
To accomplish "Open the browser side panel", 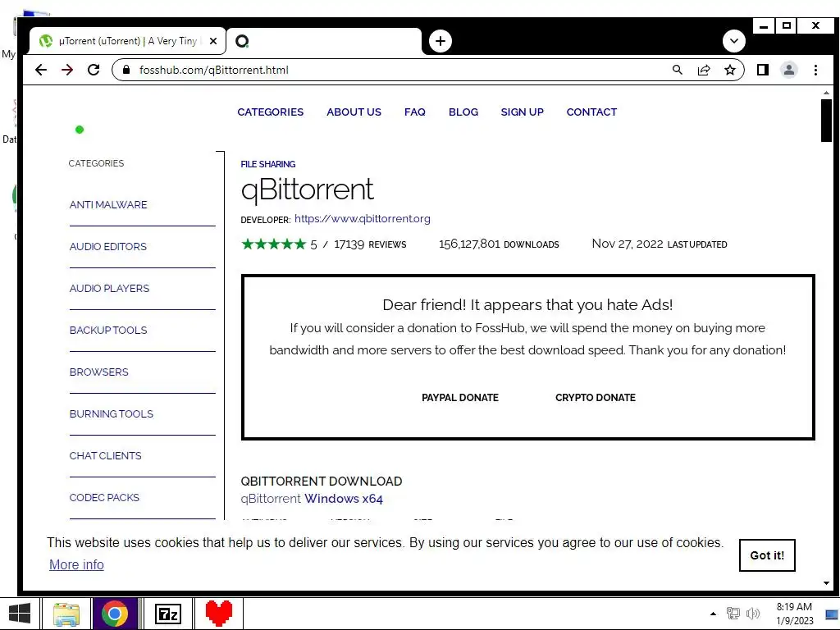I will coord(762,70).
